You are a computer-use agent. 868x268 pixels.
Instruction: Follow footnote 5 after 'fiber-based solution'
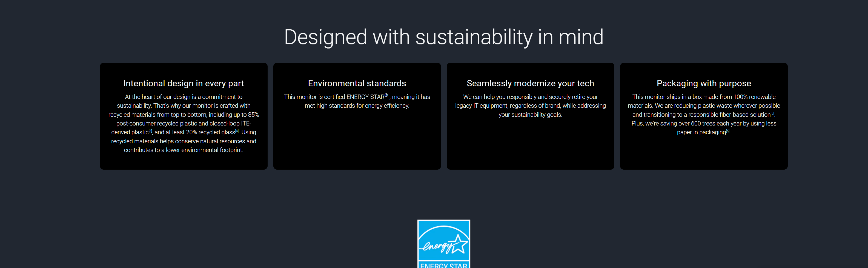click(x=772, y=113)
